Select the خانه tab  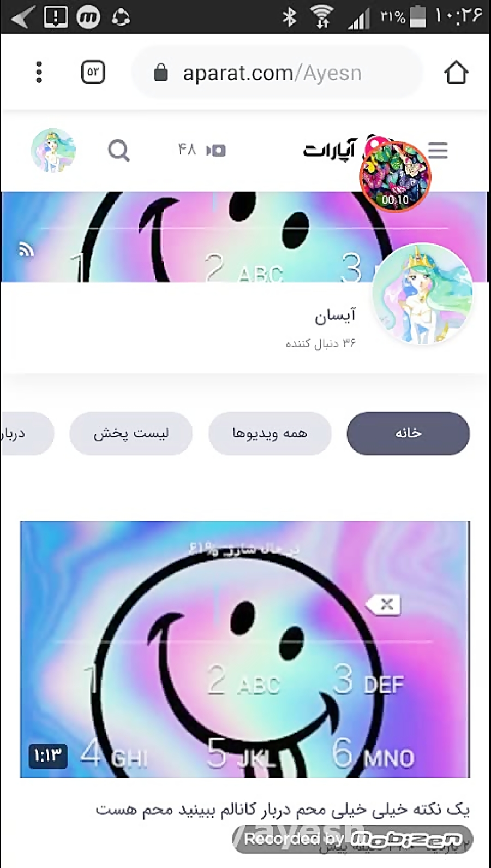pyautogui.click(x=408, y=433)
